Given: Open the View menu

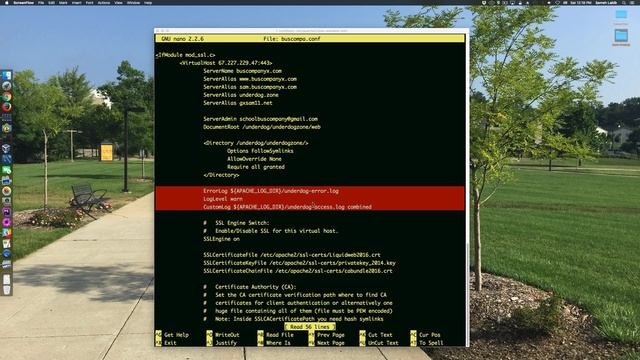Looking at the screenshot, I should pyautogui.click(x=118, y=2).
